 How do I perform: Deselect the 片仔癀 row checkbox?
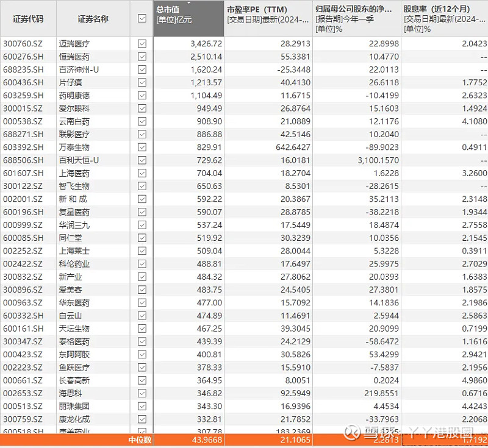[x=142, y=82]
